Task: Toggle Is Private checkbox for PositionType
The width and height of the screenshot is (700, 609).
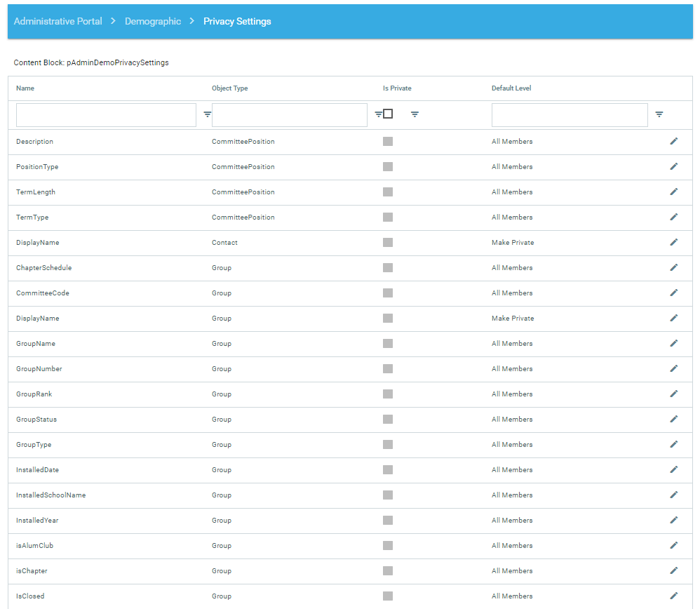Action: [x=388, y=167]
